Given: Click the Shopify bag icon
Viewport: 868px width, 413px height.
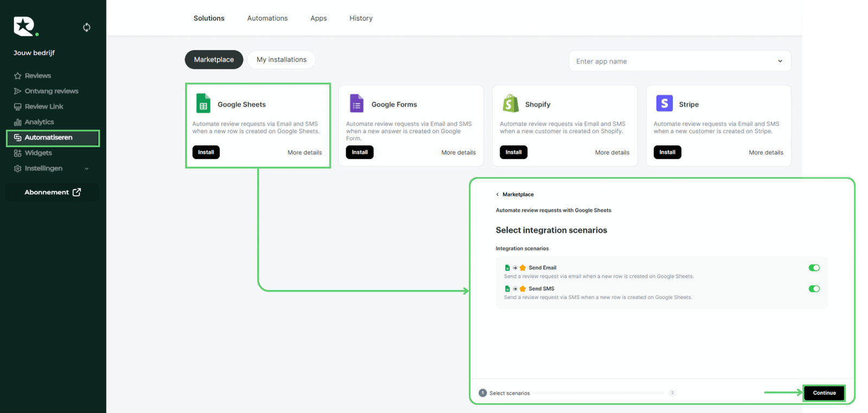Looking at the screenshot, I should (x=510, y=104).
